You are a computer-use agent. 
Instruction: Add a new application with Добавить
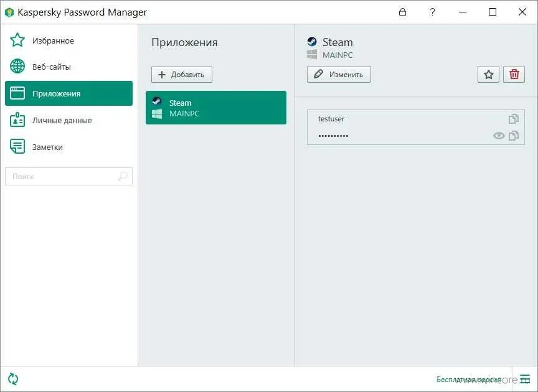[x=181, y=75]
